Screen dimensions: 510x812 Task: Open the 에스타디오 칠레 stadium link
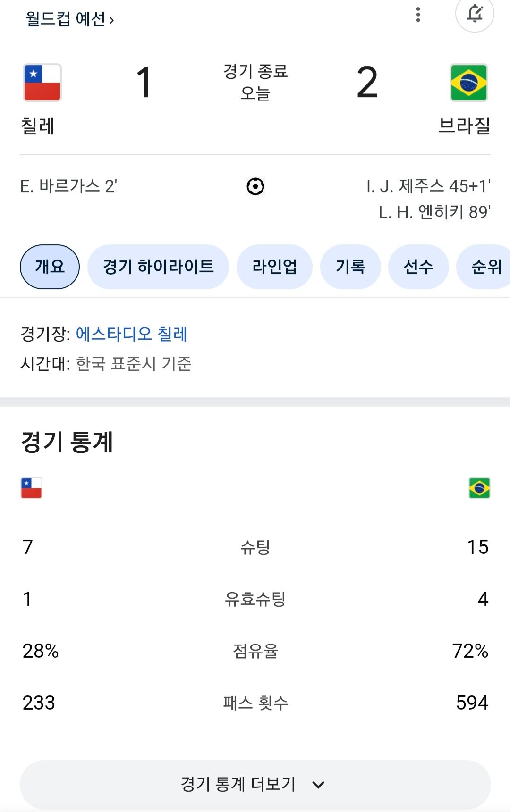click(132, 334)
